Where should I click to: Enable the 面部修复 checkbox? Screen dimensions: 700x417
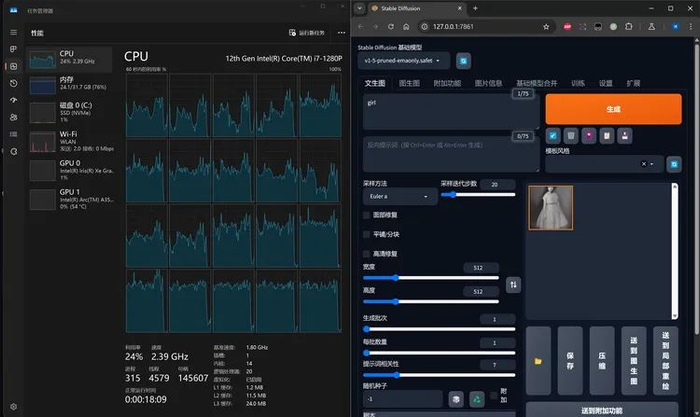(x=366, y=214)
